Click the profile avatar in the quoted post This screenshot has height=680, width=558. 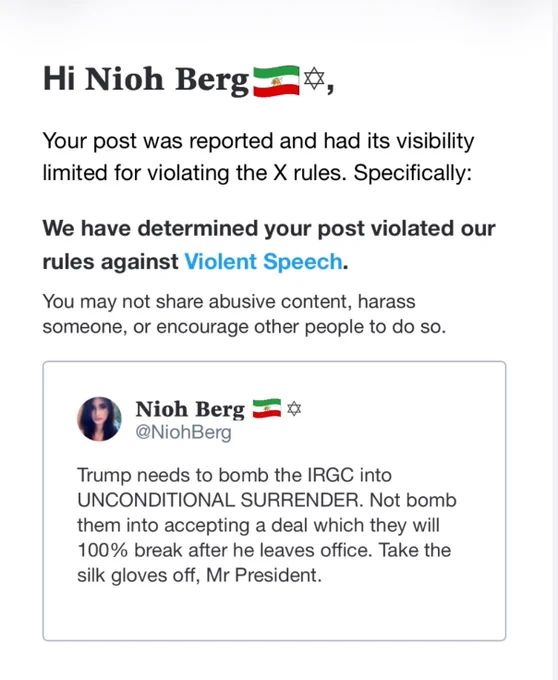click(x=99, y=419)
